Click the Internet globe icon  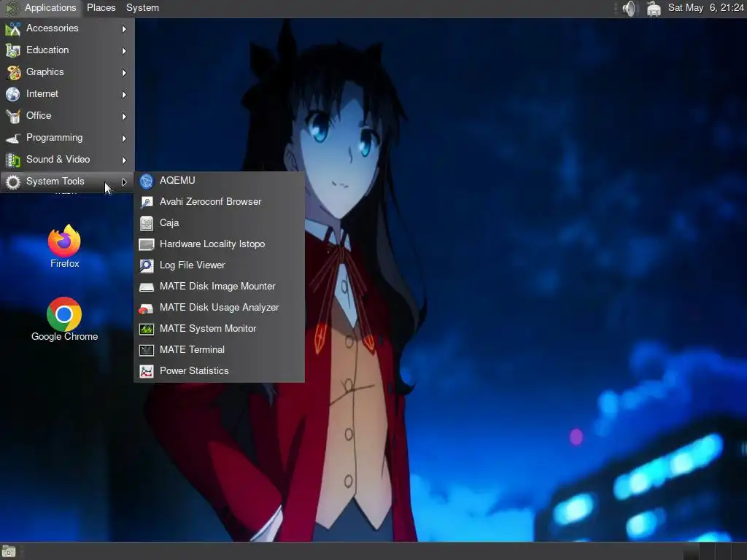(13, 94)
